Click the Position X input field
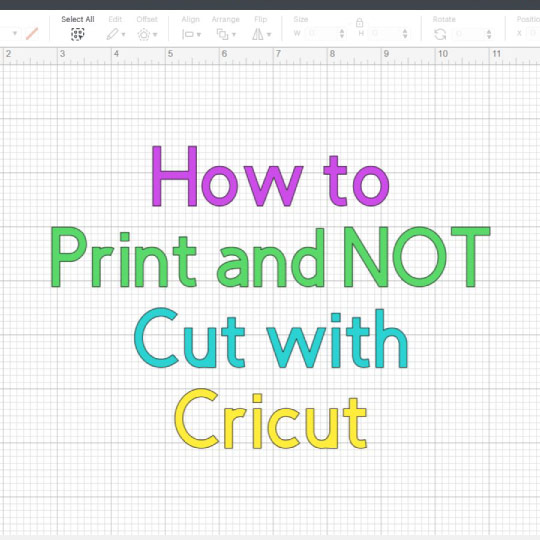This screenshot has width=540, height=540. pyautogui.click(x=533, y=33)
